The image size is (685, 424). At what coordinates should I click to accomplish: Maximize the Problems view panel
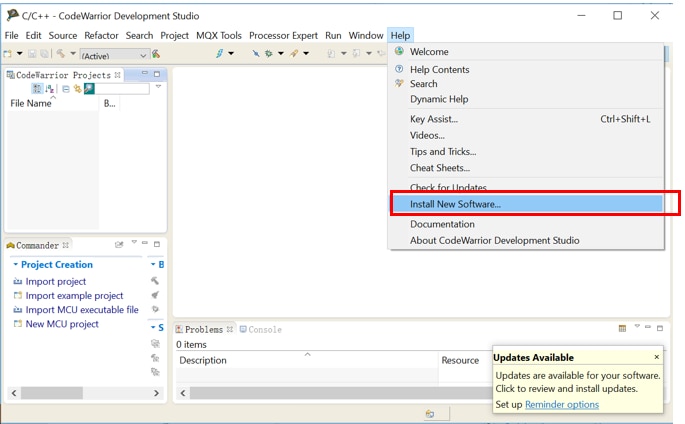(x=660, y=328)
